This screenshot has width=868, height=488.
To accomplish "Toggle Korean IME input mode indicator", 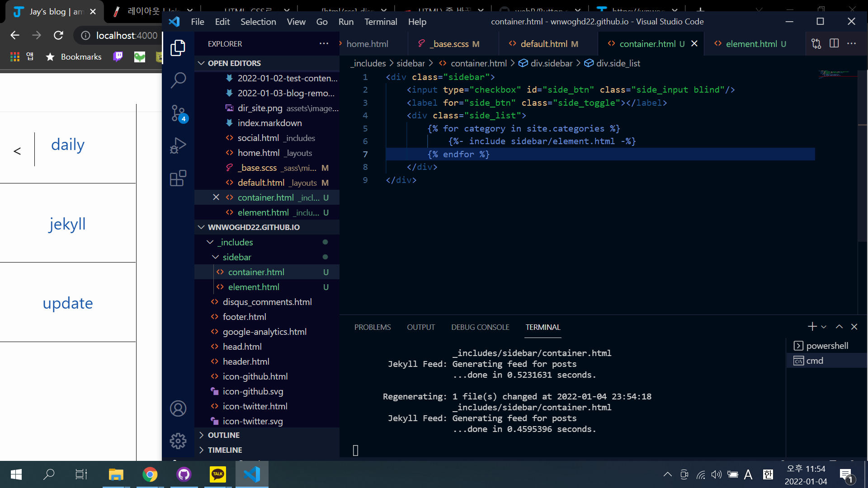I will pos(768,474).
